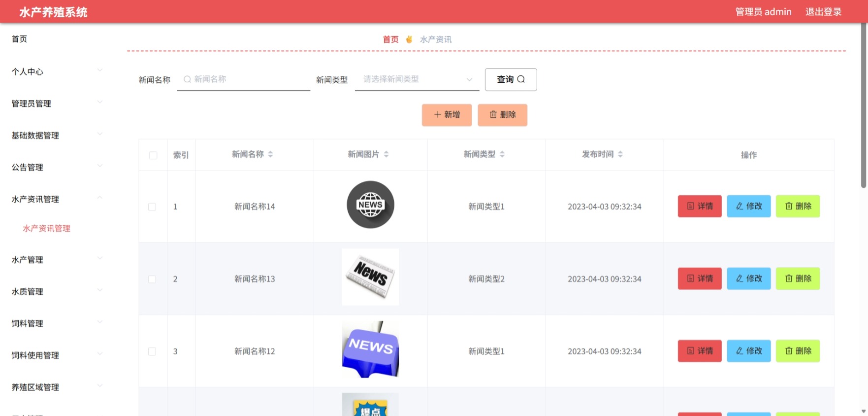Image resolution: width=868 pixels, height=416 pixels.
Task: Click the 新闻名称14 name cell
Action: (x=255, y=207)
